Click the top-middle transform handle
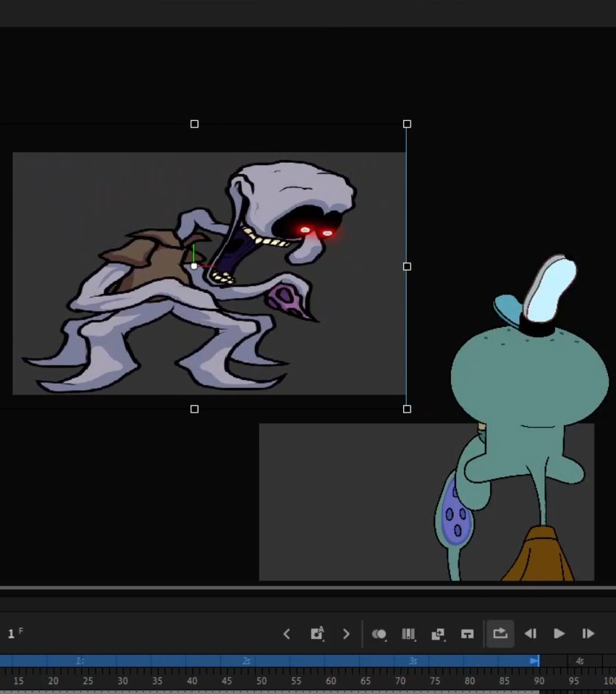 pyautogui.click(x=195, y=124)
